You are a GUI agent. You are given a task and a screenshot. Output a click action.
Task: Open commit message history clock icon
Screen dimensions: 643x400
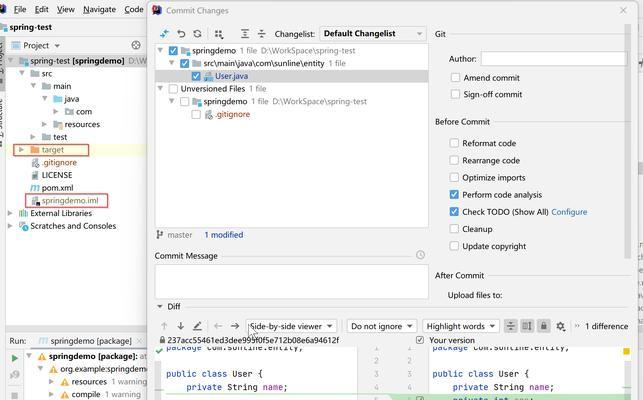coord(420,255)
